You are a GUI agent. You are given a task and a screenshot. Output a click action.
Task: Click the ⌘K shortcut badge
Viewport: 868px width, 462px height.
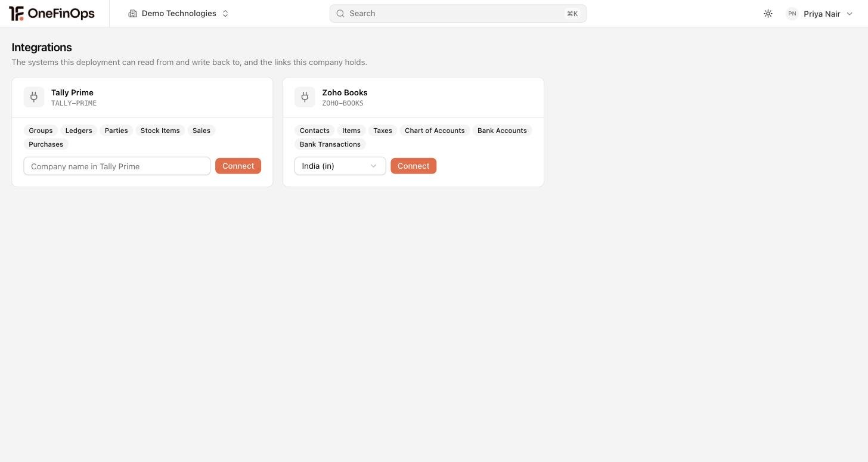tap(572, 14)
